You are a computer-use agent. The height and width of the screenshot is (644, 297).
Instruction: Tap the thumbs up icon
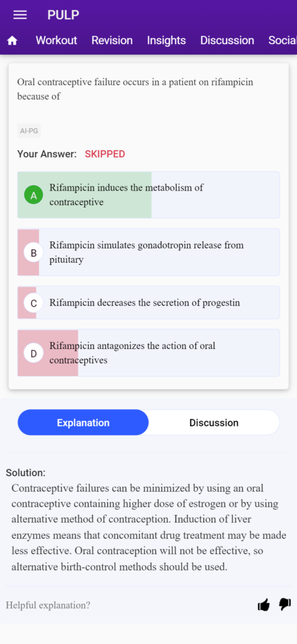click(264, 604)
